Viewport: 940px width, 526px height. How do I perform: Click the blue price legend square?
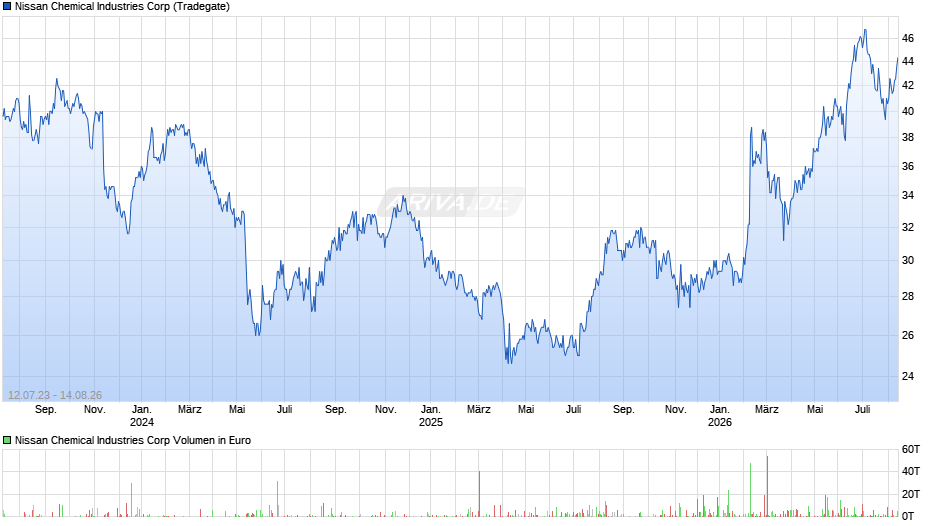(x=7, y=7)
